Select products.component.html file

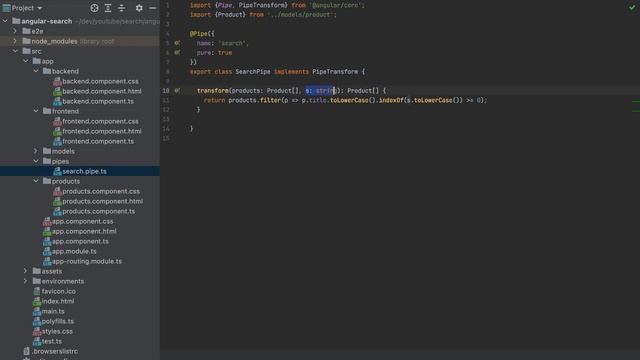[x=102, y=201]
